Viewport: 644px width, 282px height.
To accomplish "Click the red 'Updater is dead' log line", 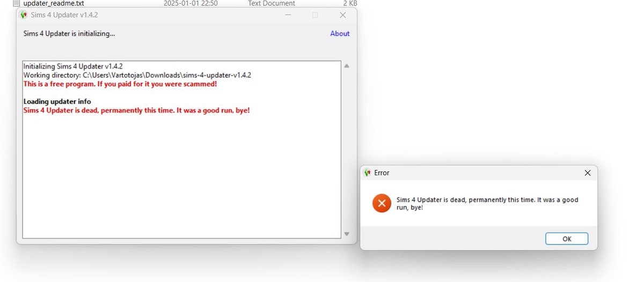I will 137,110.
